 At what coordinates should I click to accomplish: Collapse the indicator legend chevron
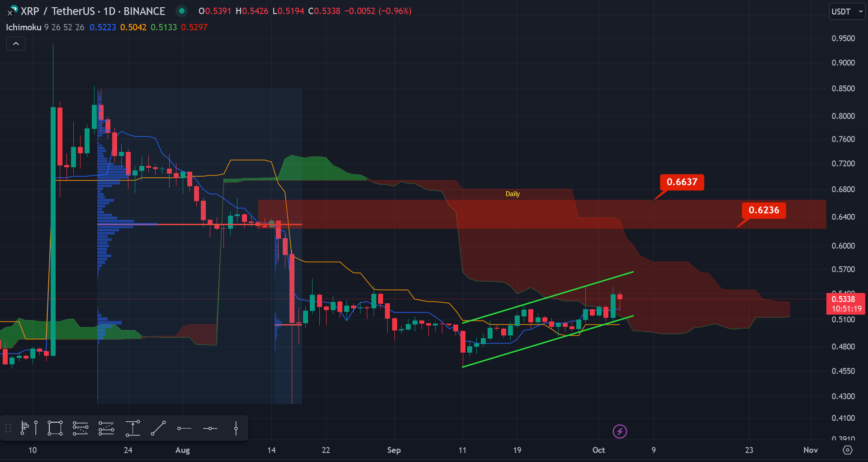click(x=16, y=44)
